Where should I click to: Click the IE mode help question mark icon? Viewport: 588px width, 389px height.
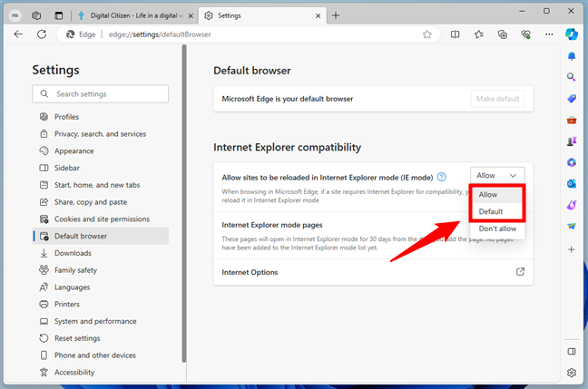(442, 177)
